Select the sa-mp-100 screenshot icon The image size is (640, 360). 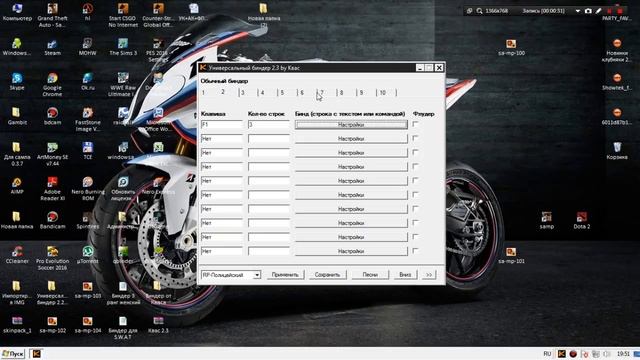click(511, 47)
